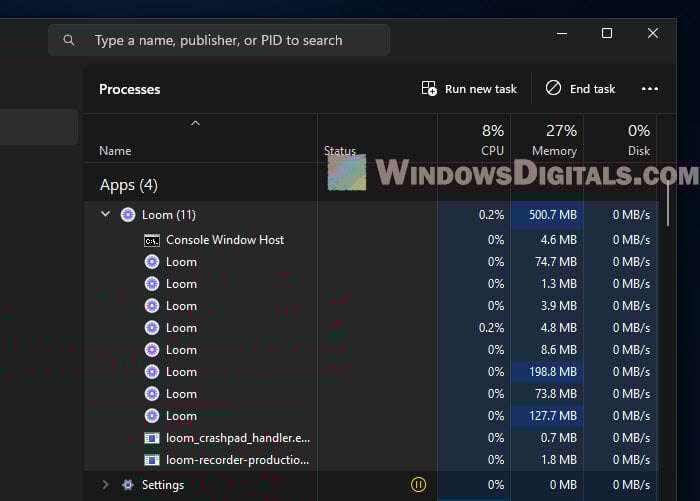The height and width of the screenshot is (501, 700).
Task: Select the Loom icon with 73.8 MB memory
Action: (x=152, y=394)
